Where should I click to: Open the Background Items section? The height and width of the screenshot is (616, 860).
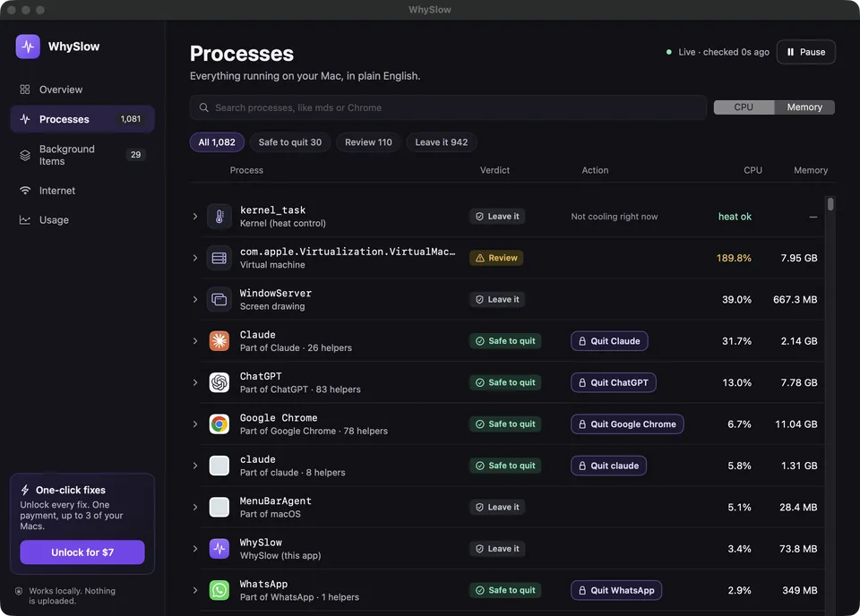click(x=82, y=155)
